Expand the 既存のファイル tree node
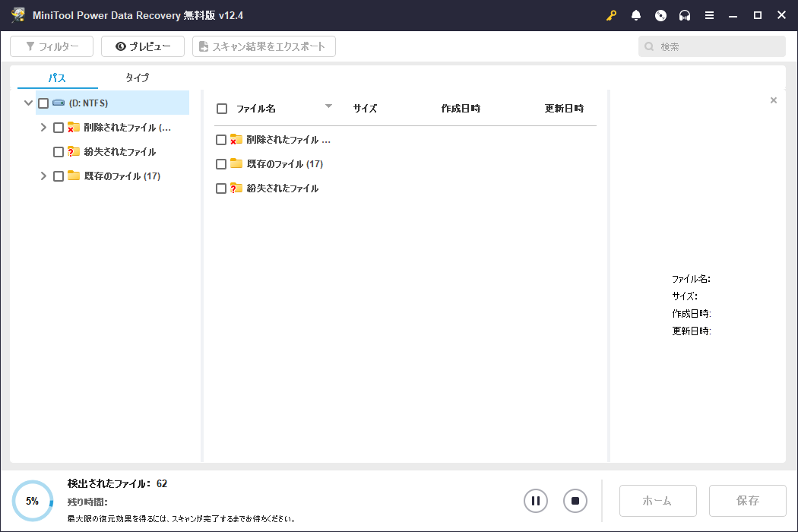Image resolution: width=798 pixels, height=532 pixels. (43, 176)
